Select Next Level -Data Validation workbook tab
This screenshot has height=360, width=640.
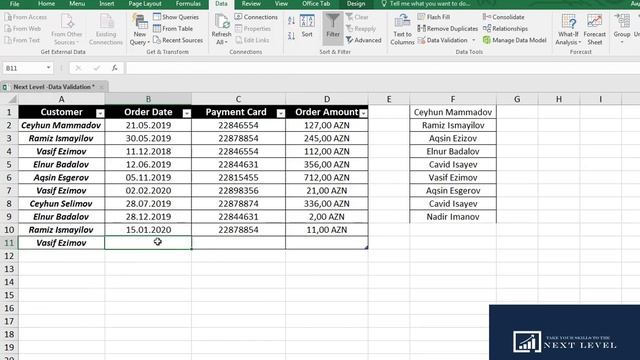(53, 87)
